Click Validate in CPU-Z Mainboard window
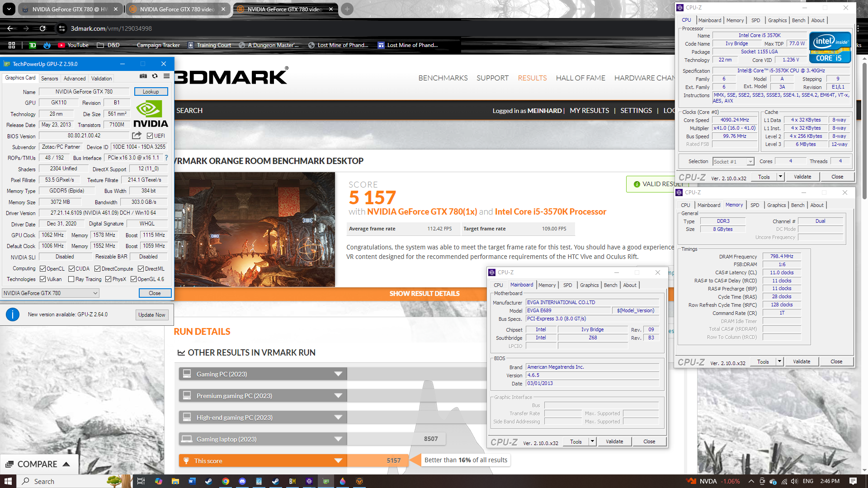The height and width of the screenshot is (488, 868). pos(614,441)
